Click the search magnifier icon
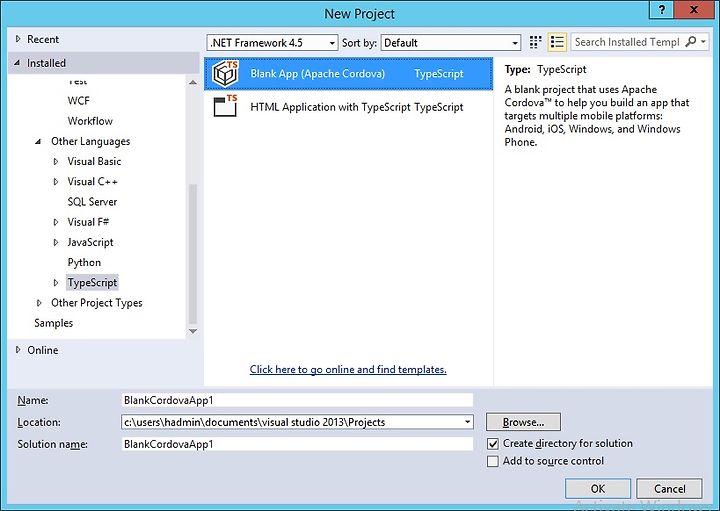Viewport: 720px width, 511px height. click(x=690, y=42)
